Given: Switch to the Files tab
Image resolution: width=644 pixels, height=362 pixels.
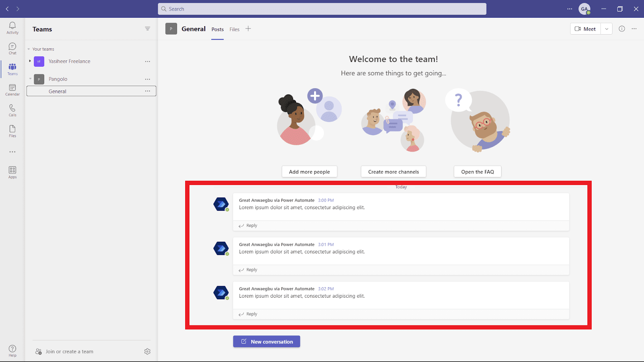Looking at the screenshot, I should click(234, 29).
